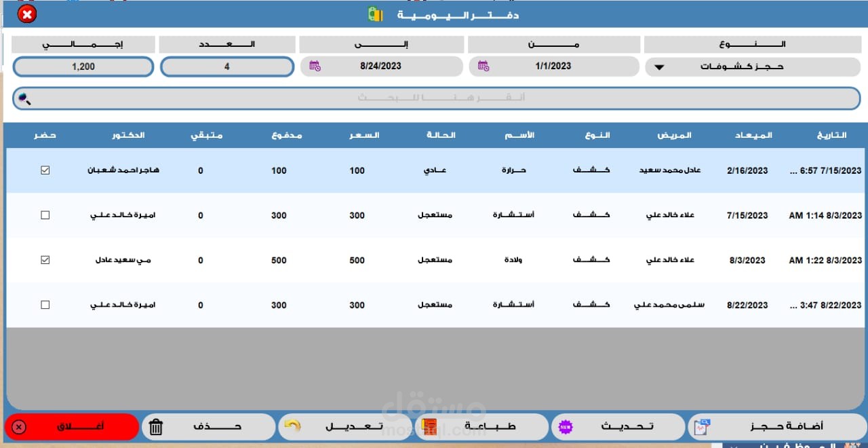
Task: Expand the حجز كشوفات type dropdown arrow
Action: pos(658,67)
